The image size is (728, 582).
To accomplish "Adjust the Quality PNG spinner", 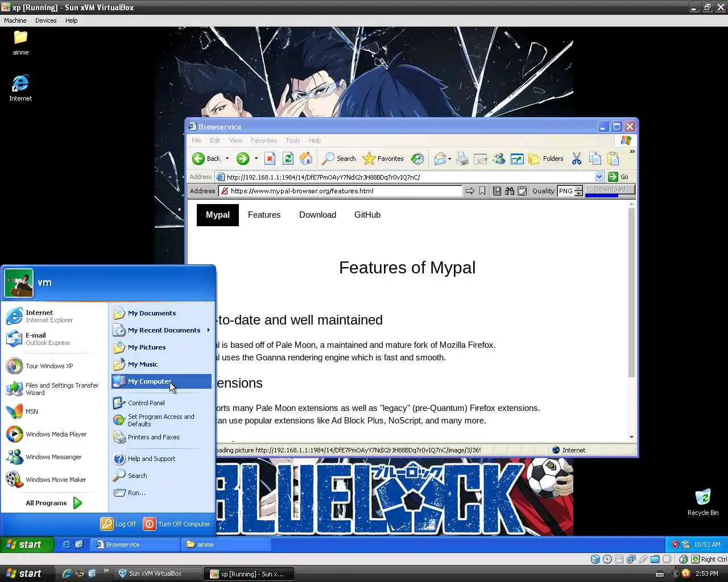I will coord(578,191).
